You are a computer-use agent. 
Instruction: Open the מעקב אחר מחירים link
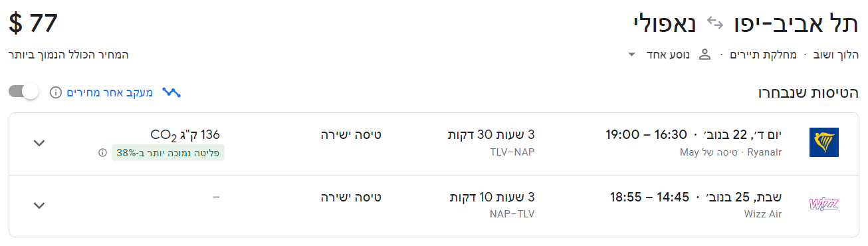tap(110, 92)
